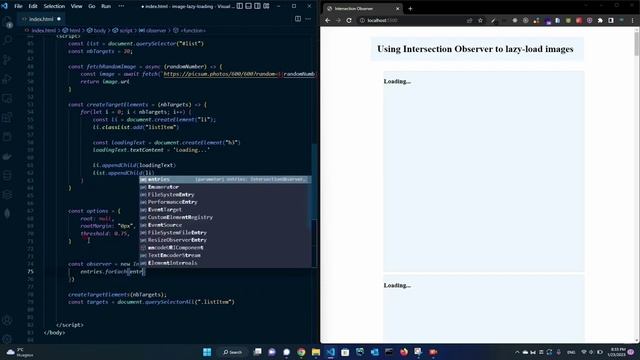Launch Chrome from the taskbar
This screenshot has width=640, height=360.
tap(301, 352)
